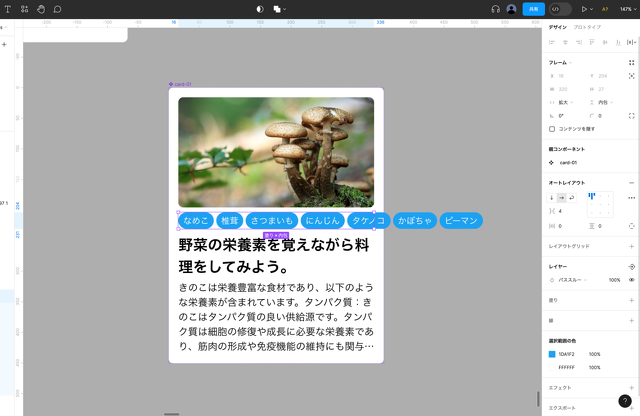This screenshot has height=416, width=640.
Task: Open the zoom level 147% dropdown
Action: click(626, 9)
